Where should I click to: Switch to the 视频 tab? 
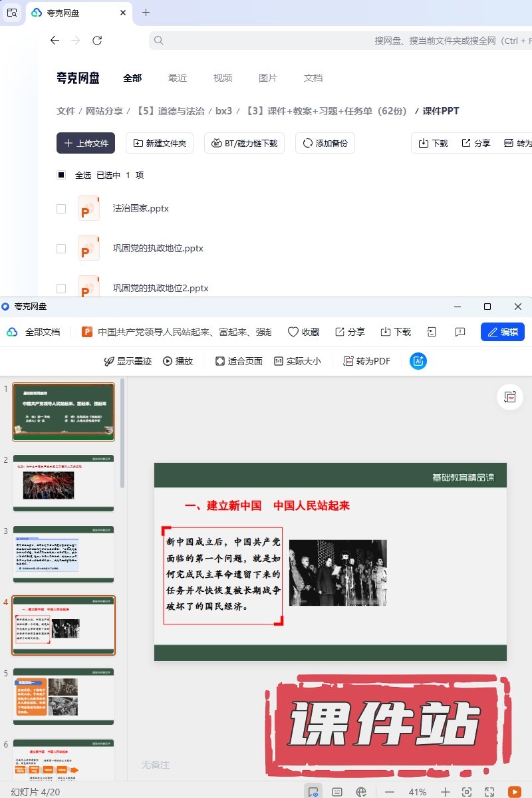point(223,78)
